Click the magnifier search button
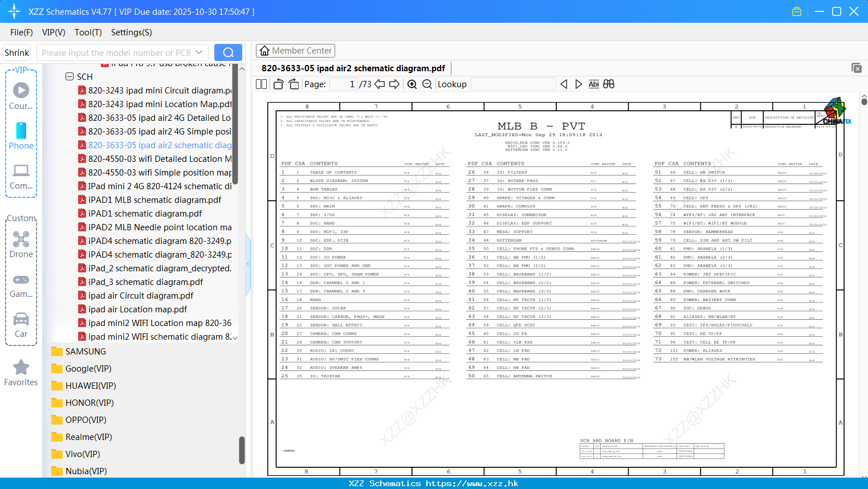This screenshot has height=489, width=868. coord(228,52)
